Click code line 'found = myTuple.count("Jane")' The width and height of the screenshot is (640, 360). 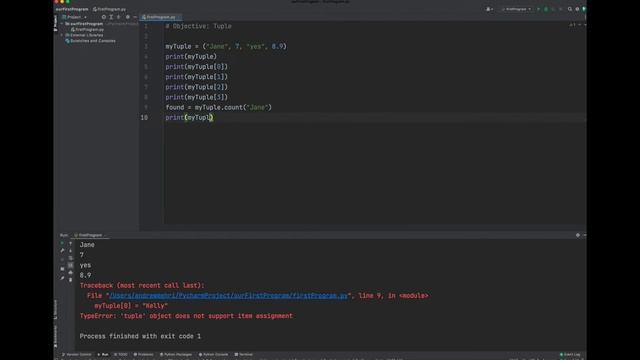218,107
